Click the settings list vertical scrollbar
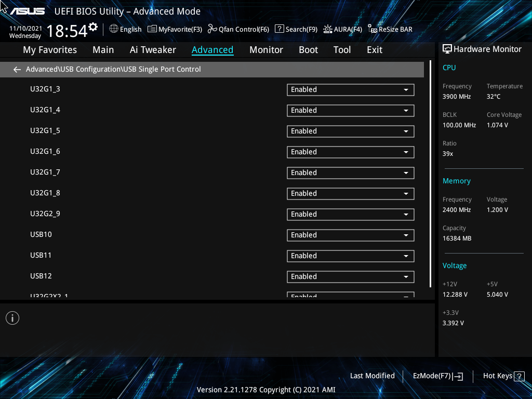Viewport: 532px width, 399px height. click(430, 174)
